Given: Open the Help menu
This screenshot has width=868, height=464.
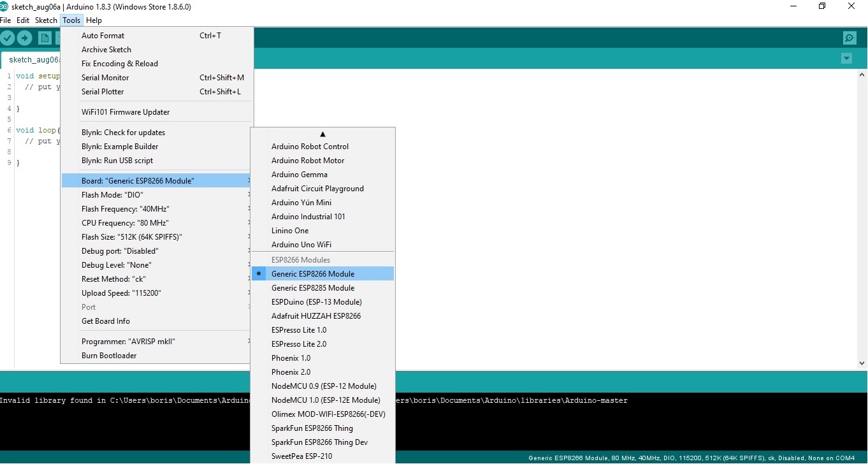Looking at the screenshot, I should (x=94, y=20).
